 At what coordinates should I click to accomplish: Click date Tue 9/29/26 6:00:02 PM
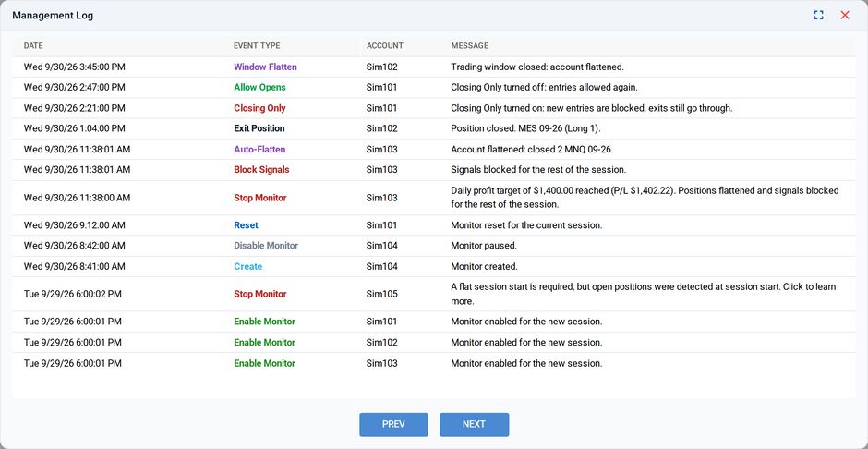[x=73, y=295]
